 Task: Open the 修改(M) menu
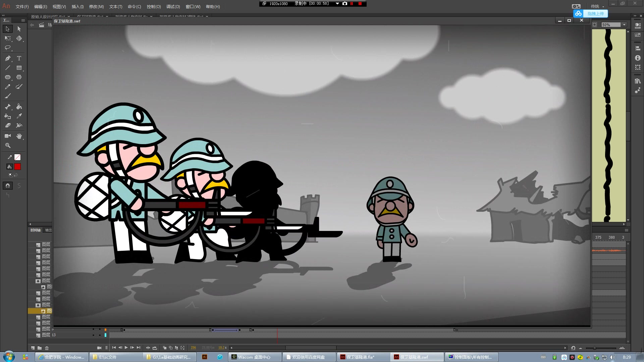pyautogui.click(x=96, y=7)
